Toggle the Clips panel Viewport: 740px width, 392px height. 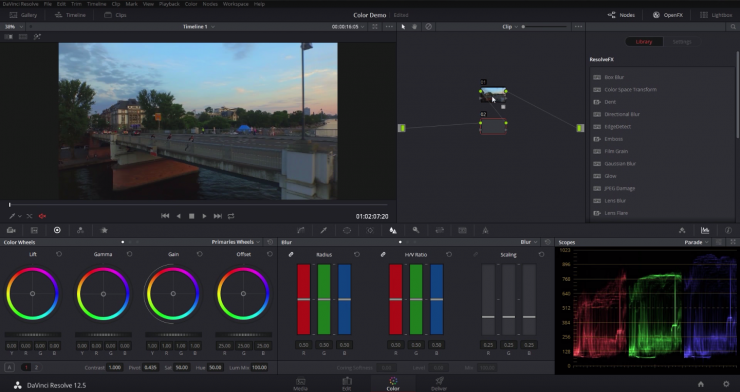(115, 15)
